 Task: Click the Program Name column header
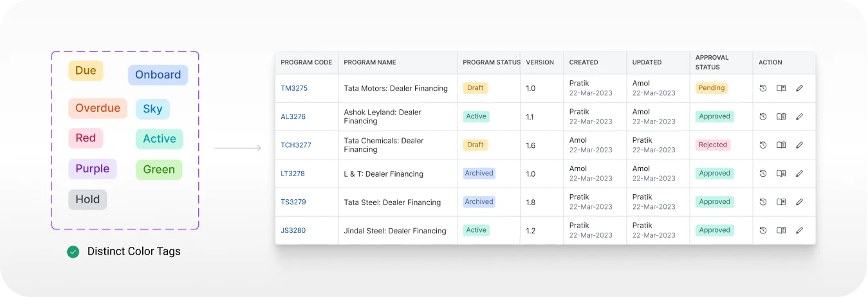370,62
